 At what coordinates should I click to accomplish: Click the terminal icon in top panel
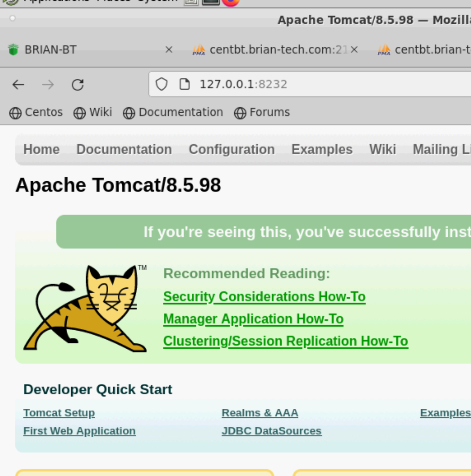(x=210, y=2)
